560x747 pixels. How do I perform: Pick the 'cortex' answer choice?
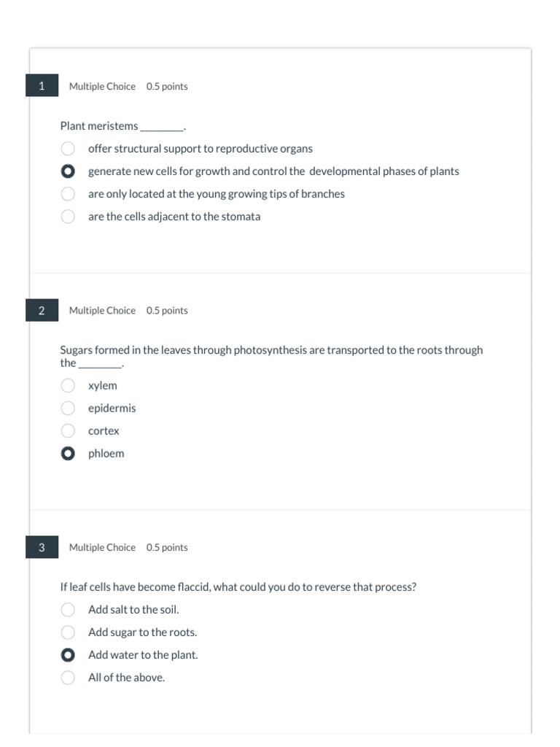[x=68, y=430]
